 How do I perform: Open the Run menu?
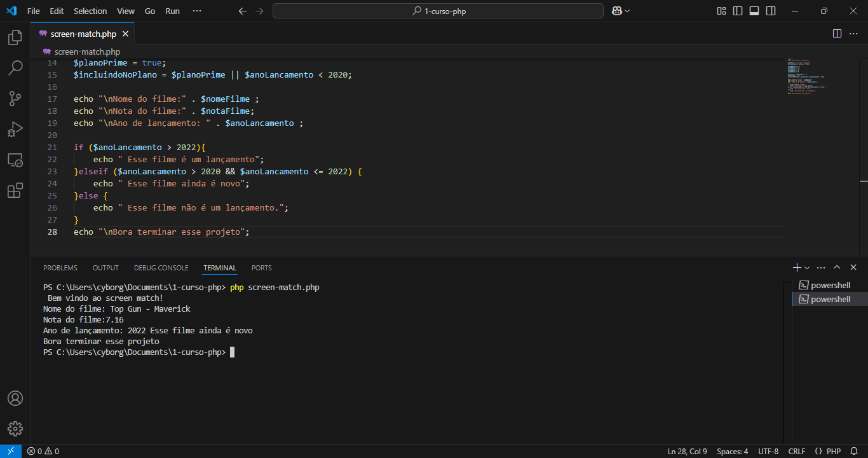click(172, 11)
